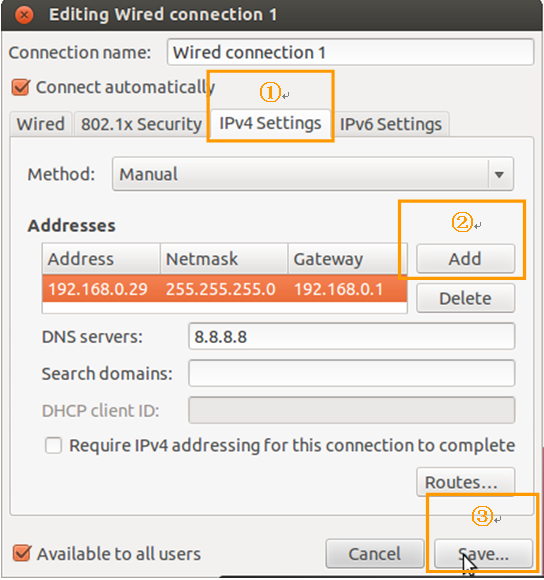Open the Method dropdown arrow
This screenshot has height=580, width=544.
point(499,174)
